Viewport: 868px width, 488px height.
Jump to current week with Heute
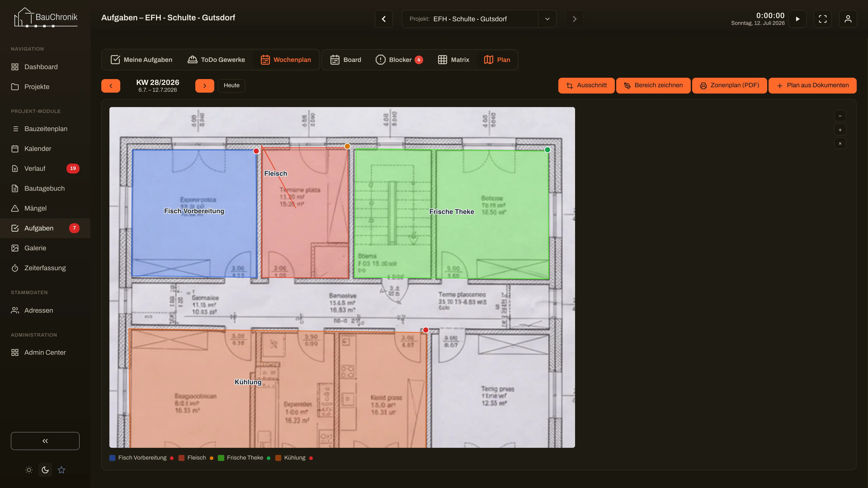pos(231,86)
